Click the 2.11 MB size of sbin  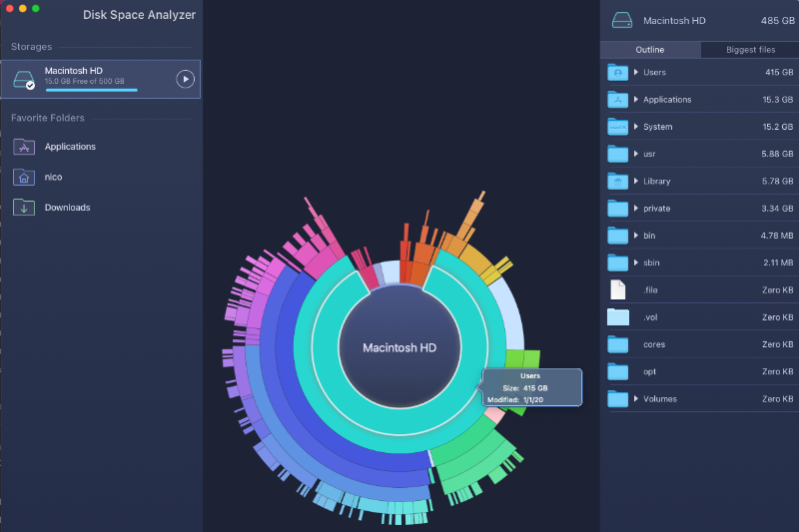click(x=778, y=263)
